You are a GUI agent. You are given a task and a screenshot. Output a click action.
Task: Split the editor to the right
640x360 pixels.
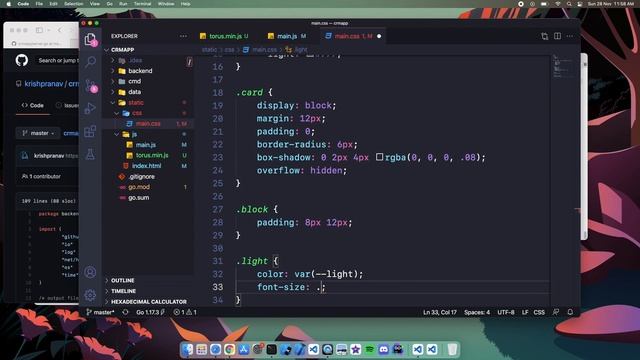558,36
